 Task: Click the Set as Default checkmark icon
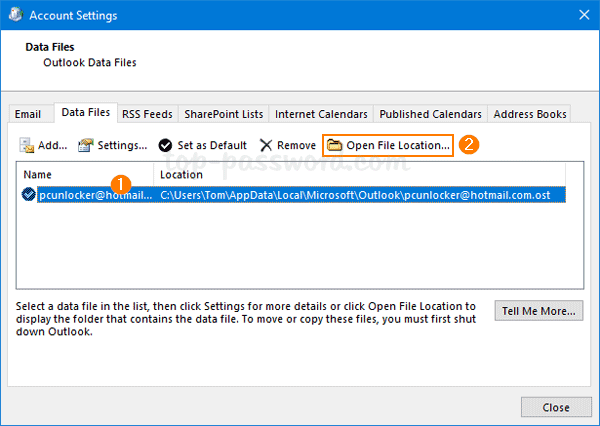tap(165, 145)
